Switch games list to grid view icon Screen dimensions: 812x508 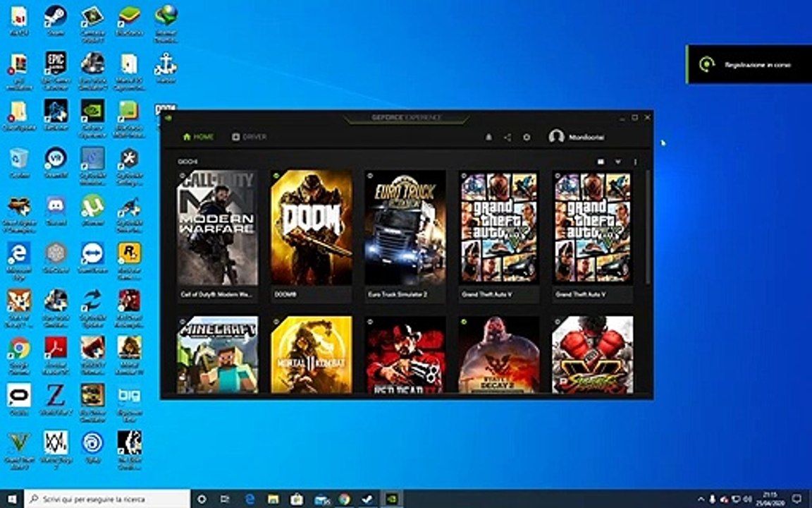601,162
